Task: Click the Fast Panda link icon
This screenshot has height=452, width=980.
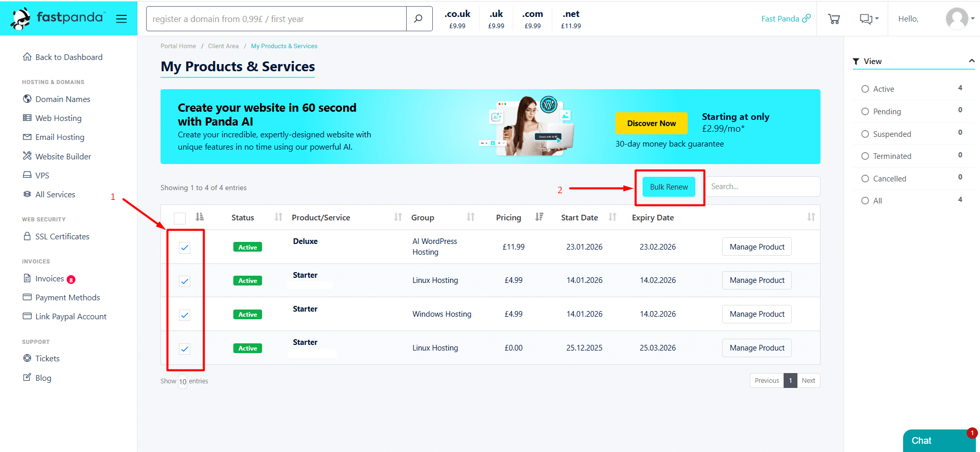Action: coord(806,18)
